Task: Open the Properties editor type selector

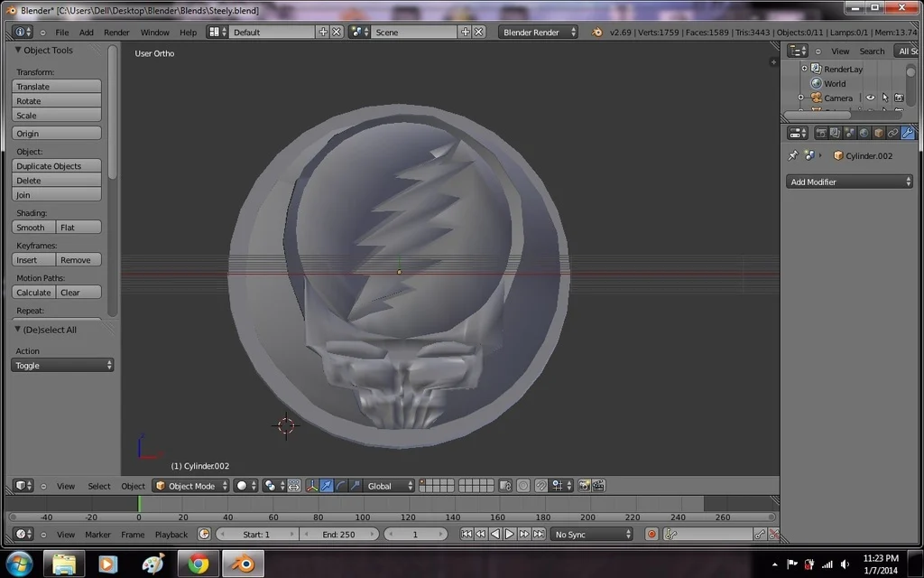Action: tap(798, 133)
